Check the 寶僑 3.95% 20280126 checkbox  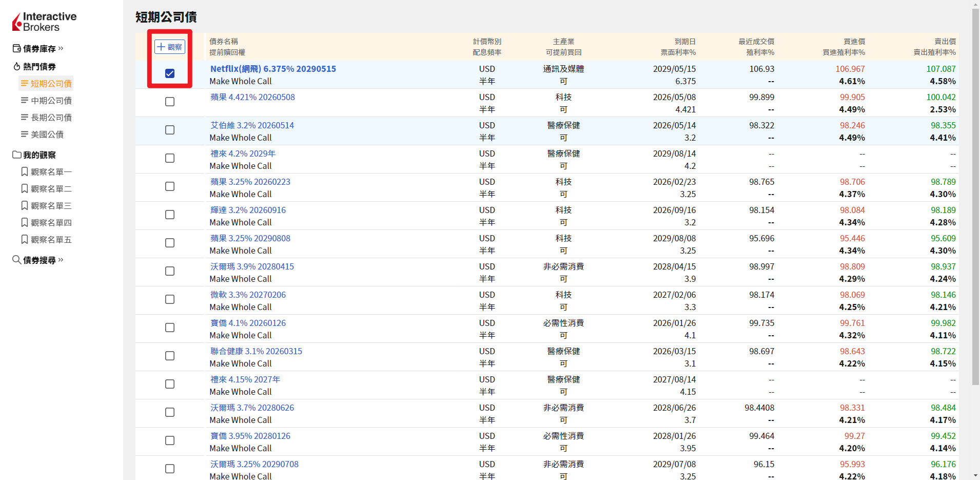pyautogui.click(x=170, y=440)
